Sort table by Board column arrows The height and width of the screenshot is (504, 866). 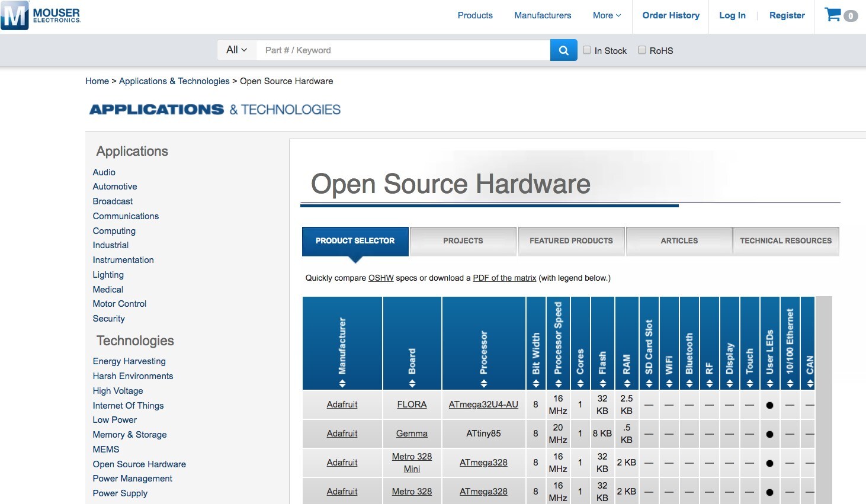point(412,383)
